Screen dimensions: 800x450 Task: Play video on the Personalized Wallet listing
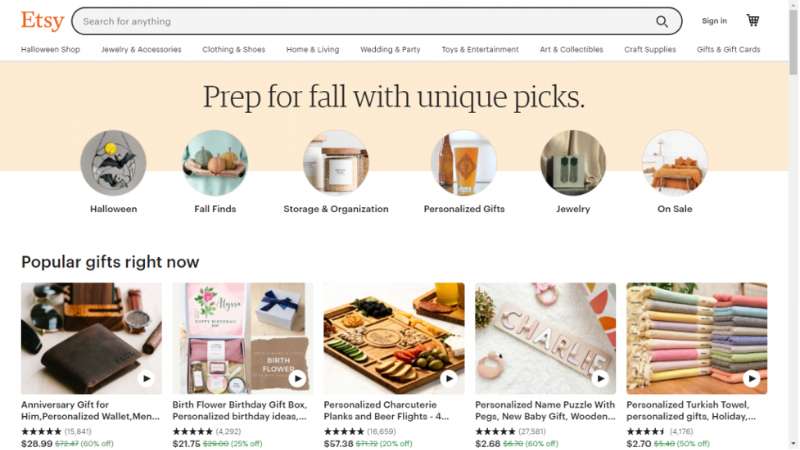pos(146,379)
